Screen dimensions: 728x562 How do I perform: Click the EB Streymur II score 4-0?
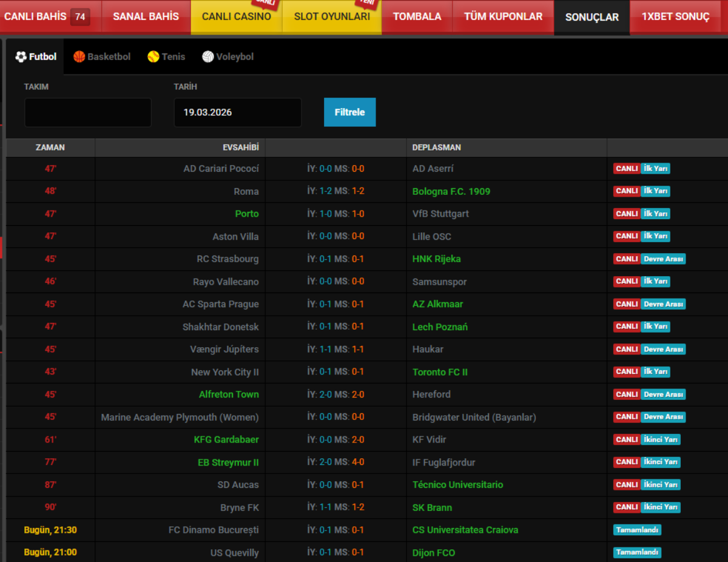tap(358, 462)
